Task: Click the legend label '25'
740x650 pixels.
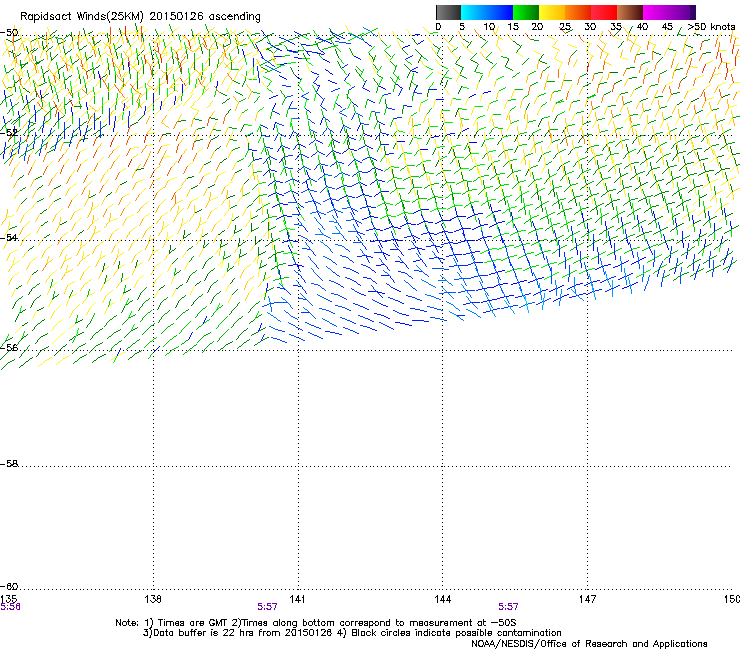Action: [565, 27]
